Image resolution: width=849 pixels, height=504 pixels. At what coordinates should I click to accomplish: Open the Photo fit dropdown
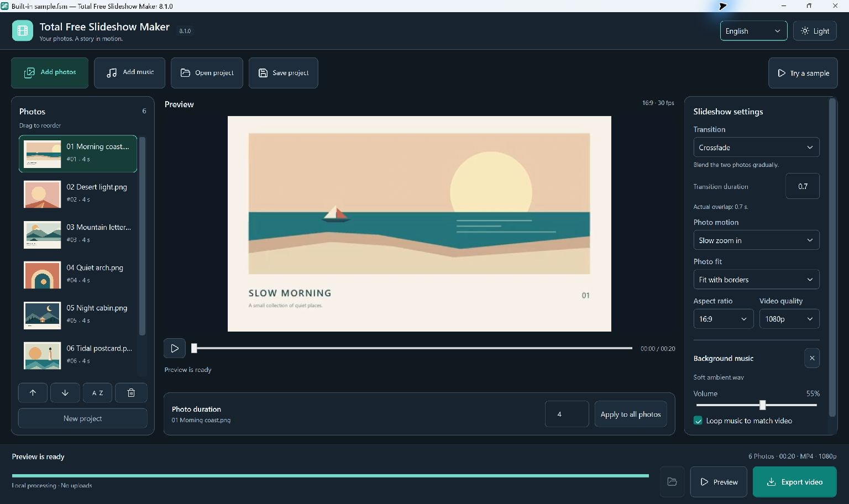756,280
